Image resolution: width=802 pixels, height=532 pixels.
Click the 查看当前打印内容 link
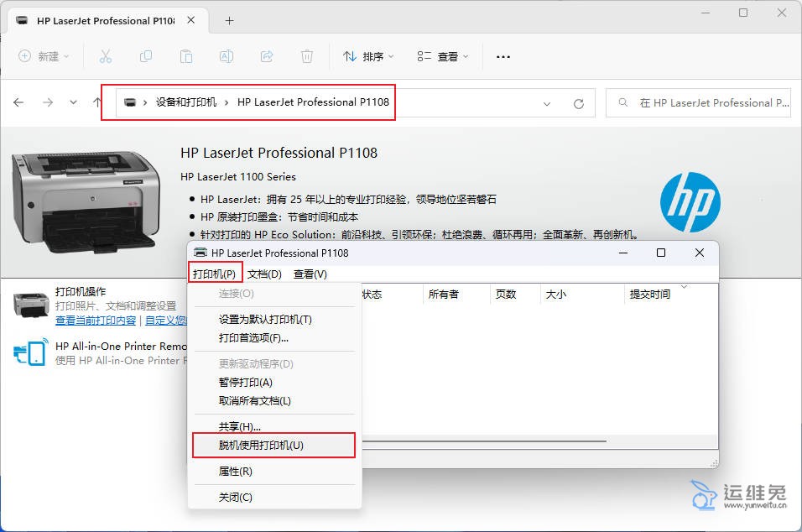[96, 321]
